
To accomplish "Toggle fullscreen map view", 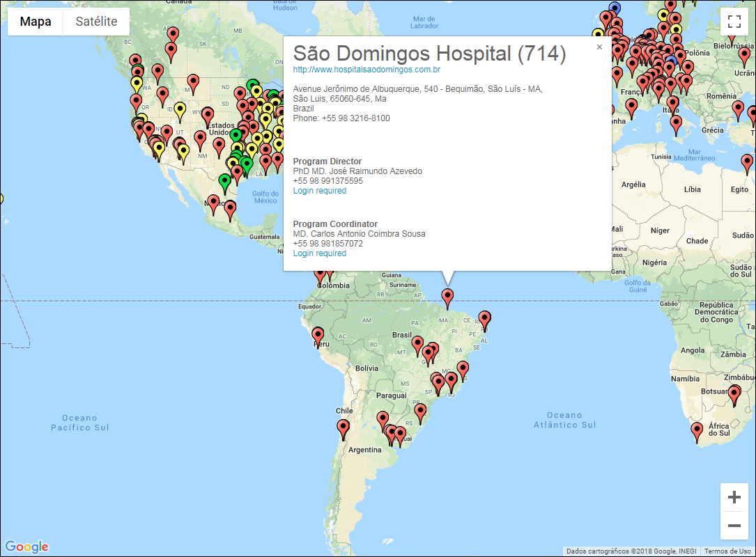I will tap(734, 22).
